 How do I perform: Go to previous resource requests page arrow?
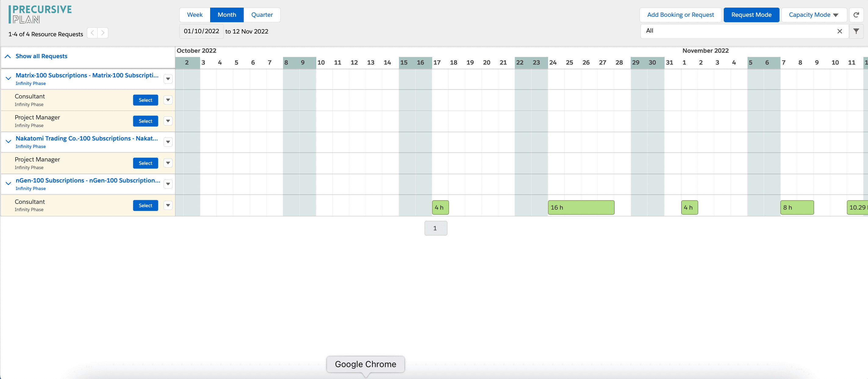pyautogui.click(x=92, y=33)
